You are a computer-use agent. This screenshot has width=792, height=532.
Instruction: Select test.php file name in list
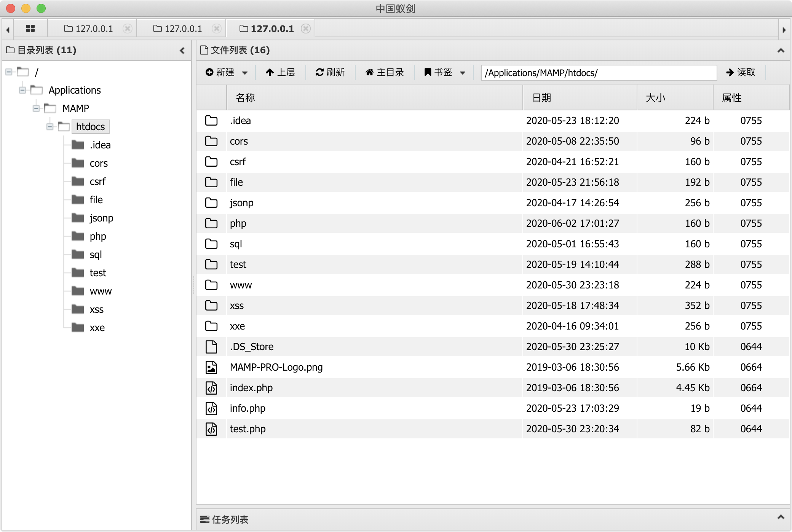point(247,429)
